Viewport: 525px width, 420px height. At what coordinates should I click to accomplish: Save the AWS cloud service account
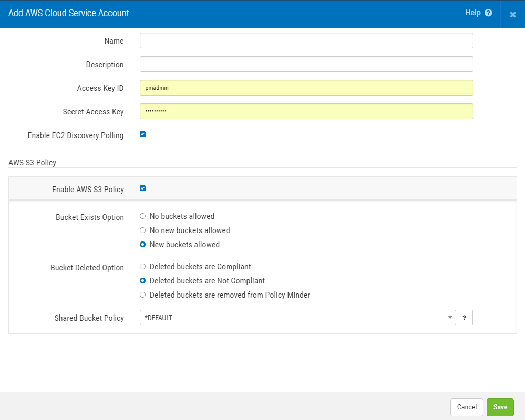coord(500,407)
